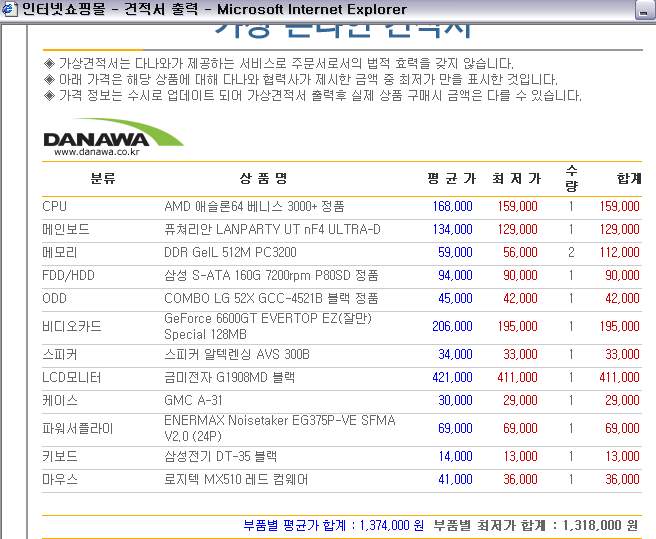Click the video card average price 206,000
This screenshot has height=539, width=656.
[x=452, y=326]
